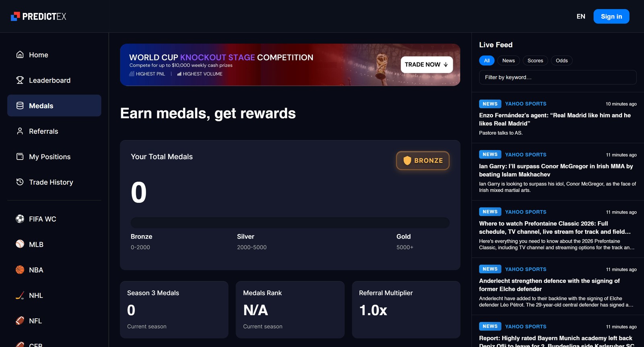This screenshot has height=347, width=644.
Task: Click the PredictEx logo icon
Action: pyautogui.click(x=15, y=16)
